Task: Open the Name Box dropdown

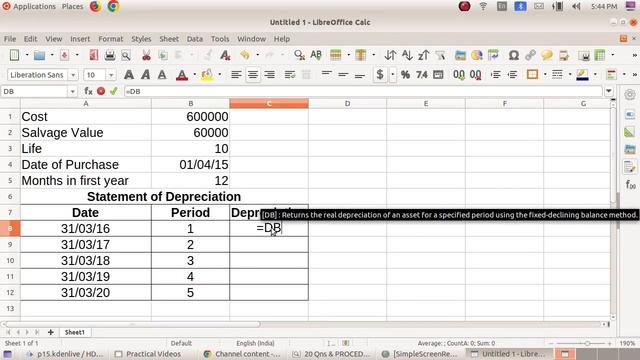Action: [x=72, y=91]
